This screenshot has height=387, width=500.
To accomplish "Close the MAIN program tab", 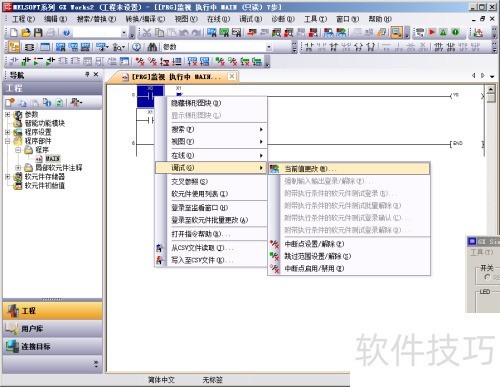I will tap(232, 76).
